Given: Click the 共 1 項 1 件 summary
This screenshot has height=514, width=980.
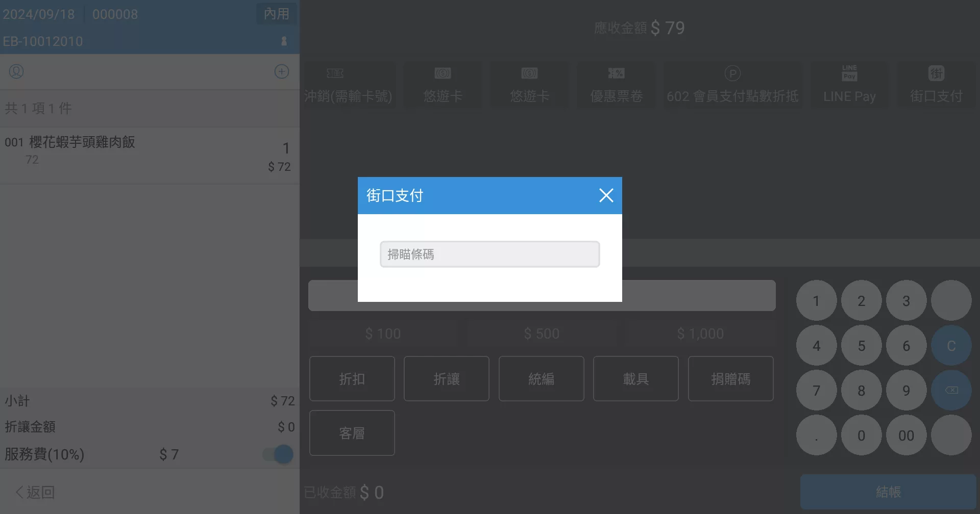Looking at the screenshot, I should click(38, 108).
